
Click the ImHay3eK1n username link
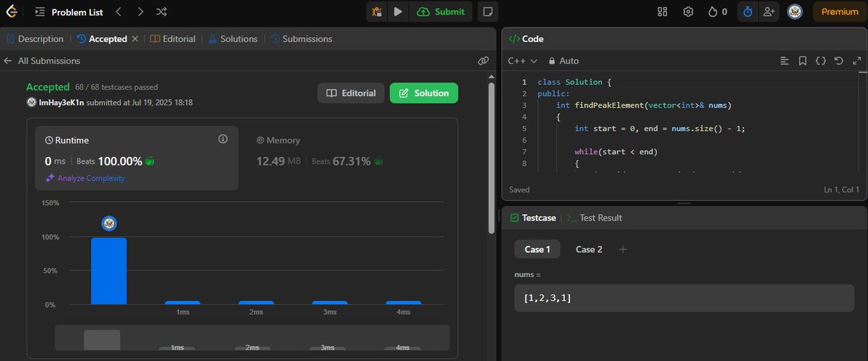click(61, 103)
